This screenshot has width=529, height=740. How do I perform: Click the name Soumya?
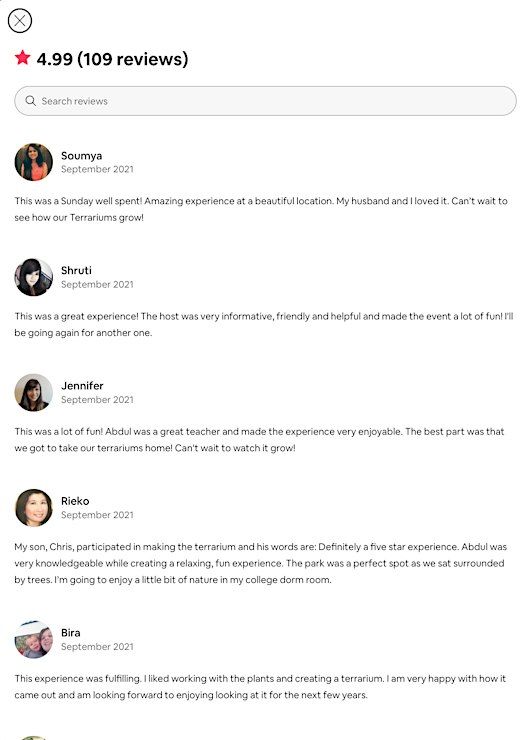[81, 156]
